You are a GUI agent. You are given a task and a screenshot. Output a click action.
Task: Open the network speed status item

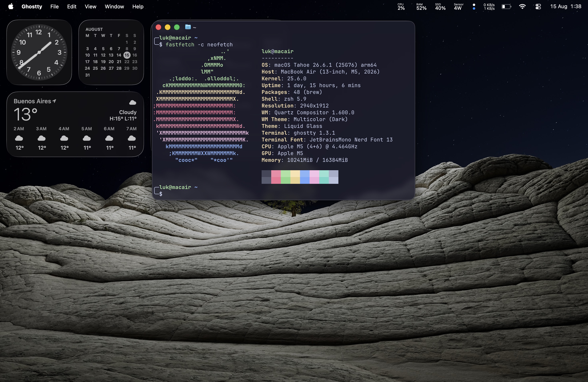[489, 7]
